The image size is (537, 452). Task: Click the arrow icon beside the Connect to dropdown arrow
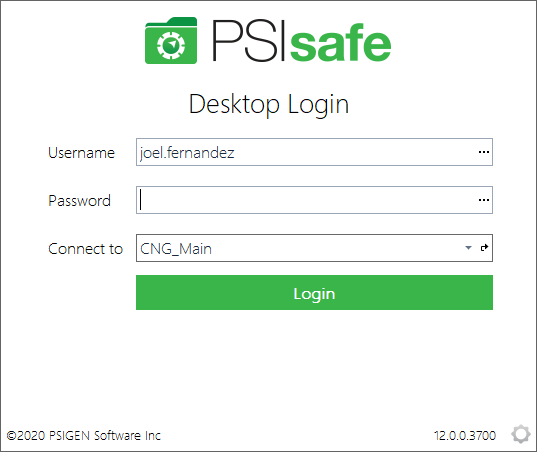point(484,248)
